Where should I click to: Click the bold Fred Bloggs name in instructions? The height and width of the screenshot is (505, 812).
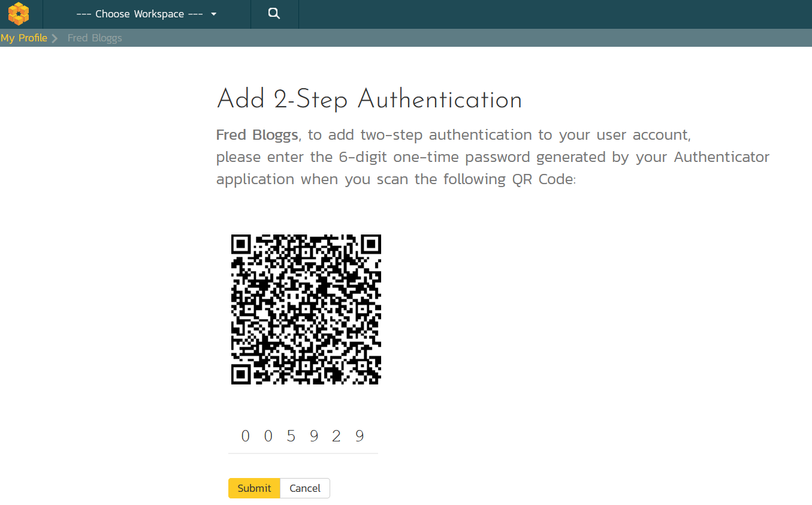[x=256, y=135]
